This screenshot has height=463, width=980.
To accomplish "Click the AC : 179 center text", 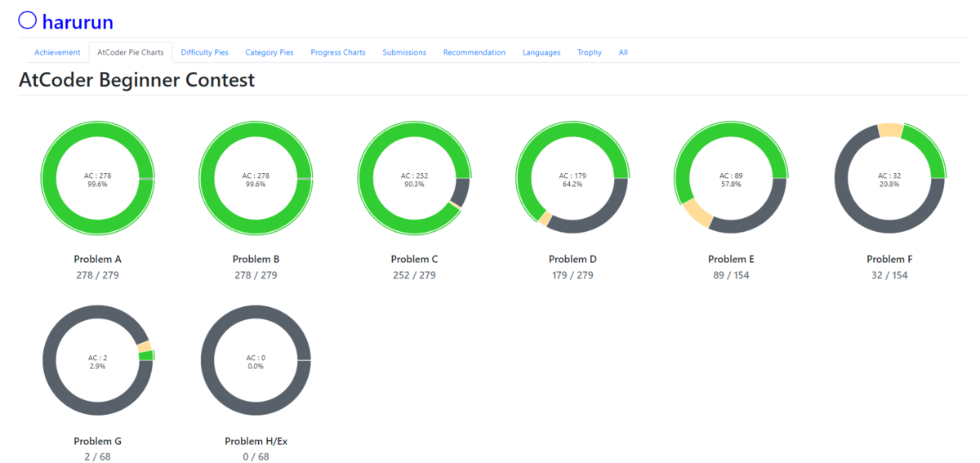I will pos(572,176).
